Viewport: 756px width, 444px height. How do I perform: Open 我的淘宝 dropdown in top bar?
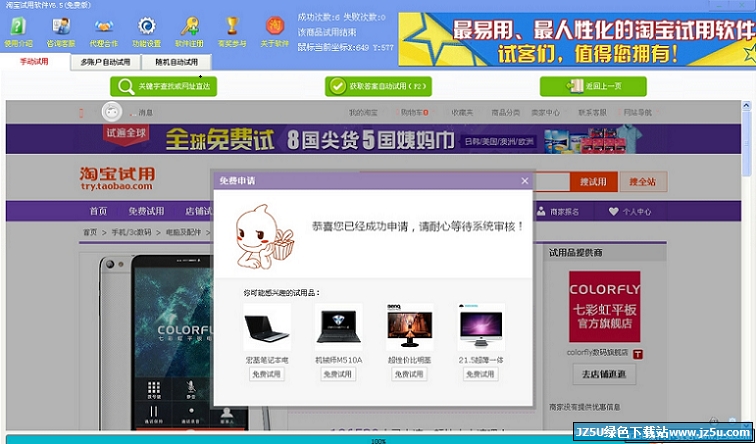coord(365,112)
